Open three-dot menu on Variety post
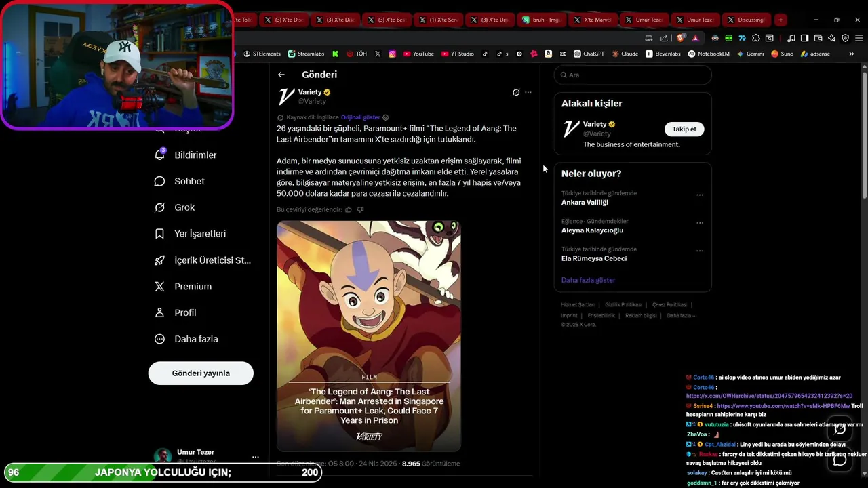Screen dimensions: 868x488 tap(528, 92)
